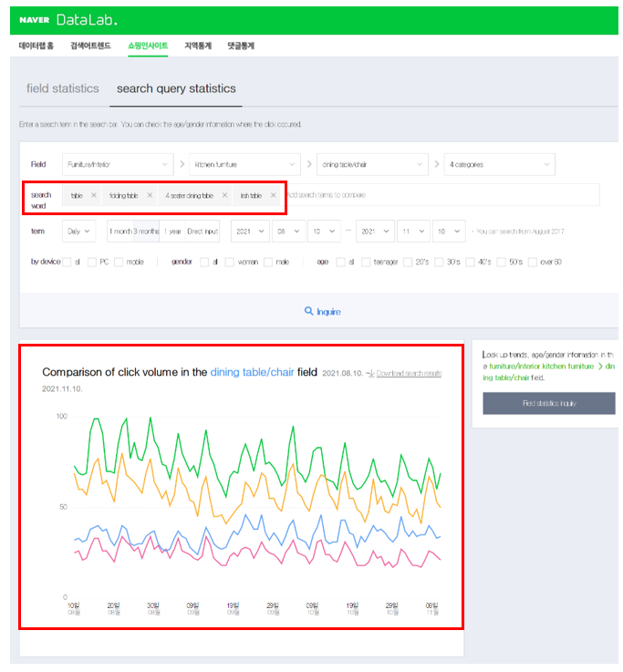623x672 pixels.
Task: Click the Field statistics inquiry button
Action: [x=549, y=403]
